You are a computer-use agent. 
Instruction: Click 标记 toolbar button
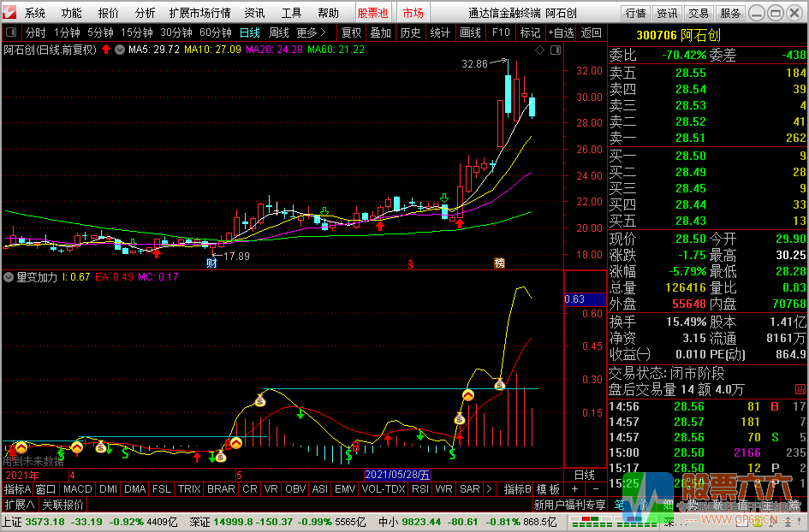530,33
